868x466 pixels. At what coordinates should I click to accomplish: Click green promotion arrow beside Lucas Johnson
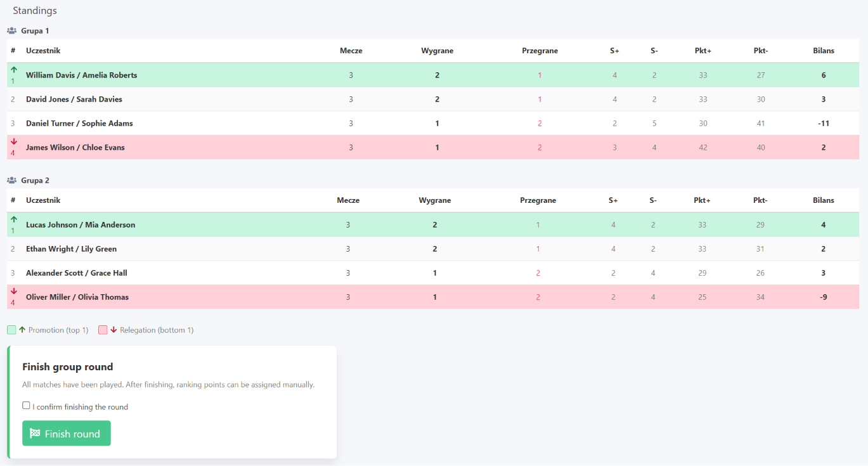[x=14, y=219]
